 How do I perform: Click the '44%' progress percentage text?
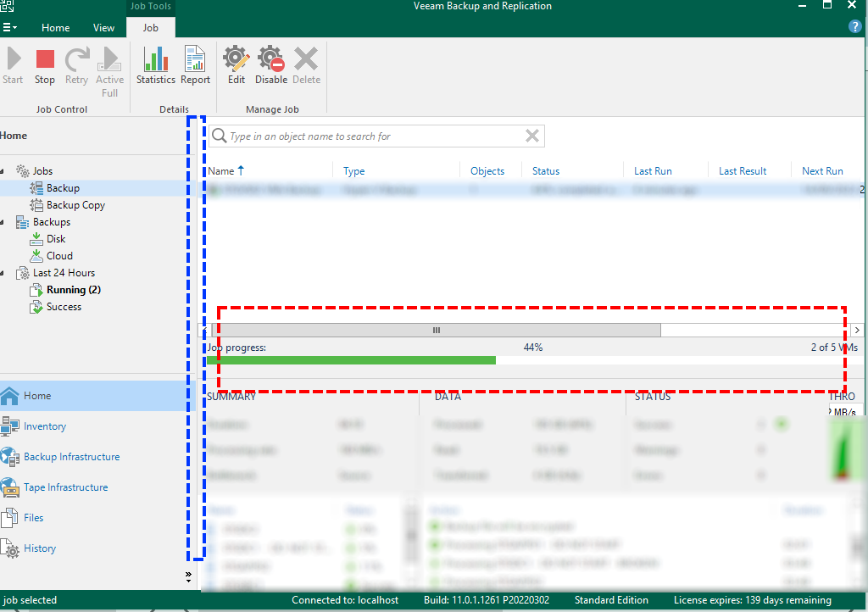coord(533,348)
